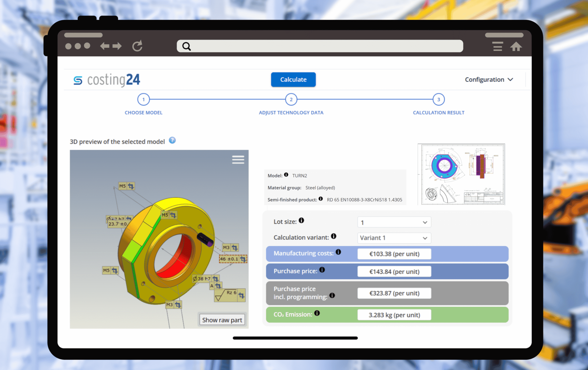Select the lower-left M5 annotation
Screen dimensions: 588x370
click(110, 270)
